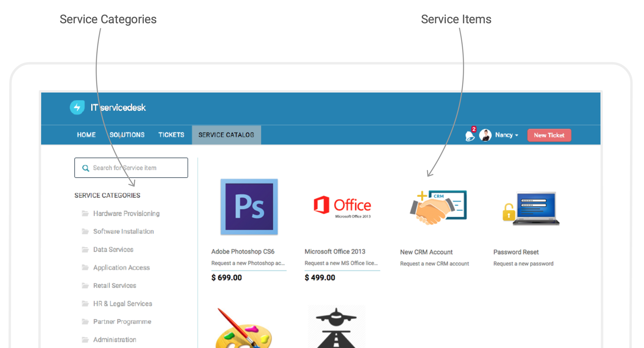The image size is (644, 348).
Task: Select Software Installation category
Action: click(x=124, y=231)
